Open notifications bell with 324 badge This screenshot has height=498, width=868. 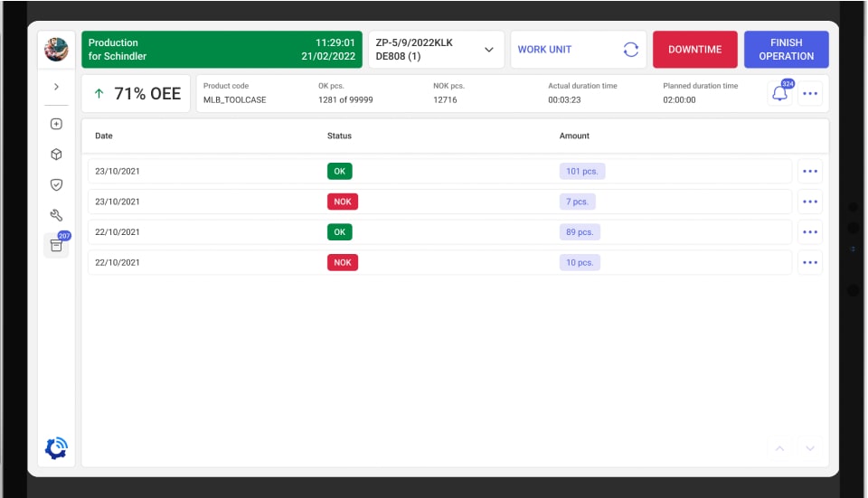(x=780, y=93)
